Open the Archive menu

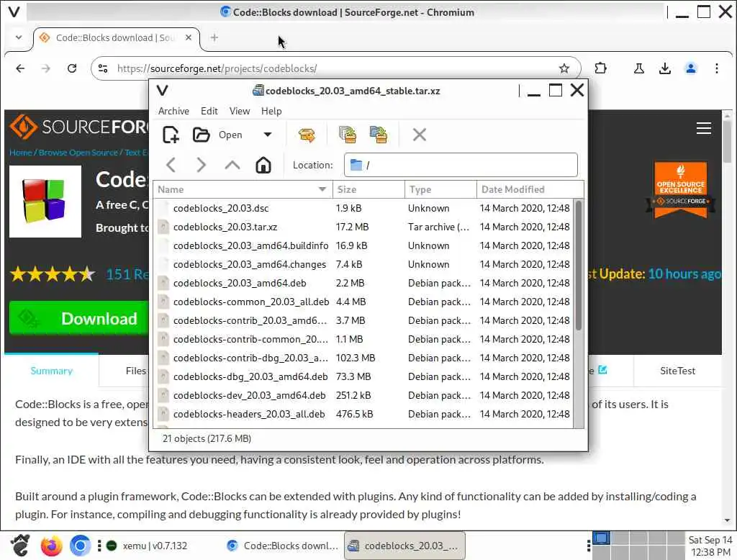click(173, 111)
